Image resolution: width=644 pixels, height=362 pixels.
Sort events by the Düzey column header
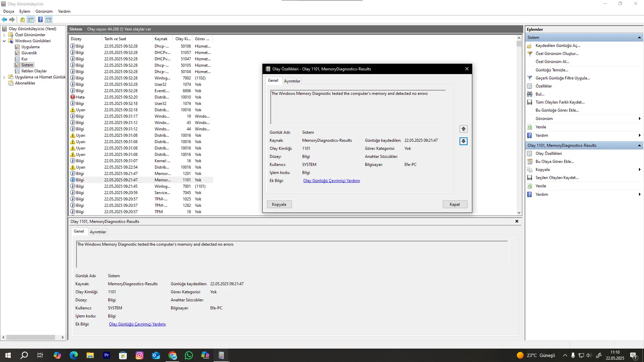(85, 39)
